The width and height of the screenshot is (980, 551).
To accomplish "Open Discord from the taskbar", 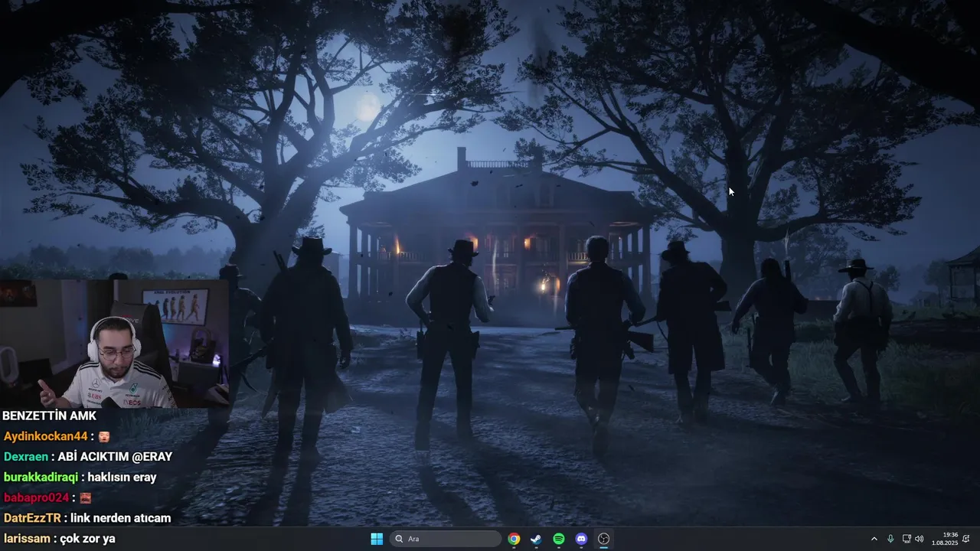I will pyautogui.click(x=581, y=539).
